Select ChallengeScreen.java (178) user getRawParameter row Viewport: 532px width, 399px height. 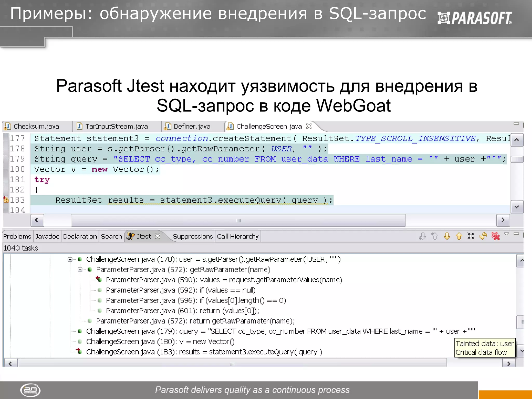point(213,259)
